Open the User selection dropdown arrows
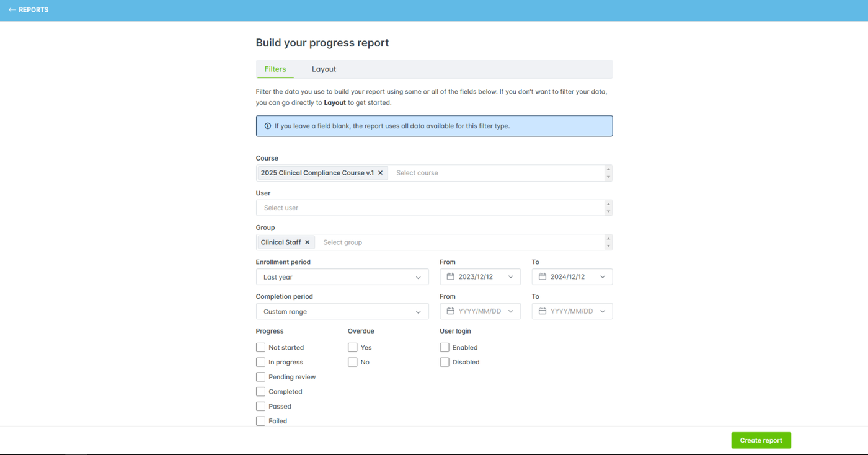 [608, 208]
